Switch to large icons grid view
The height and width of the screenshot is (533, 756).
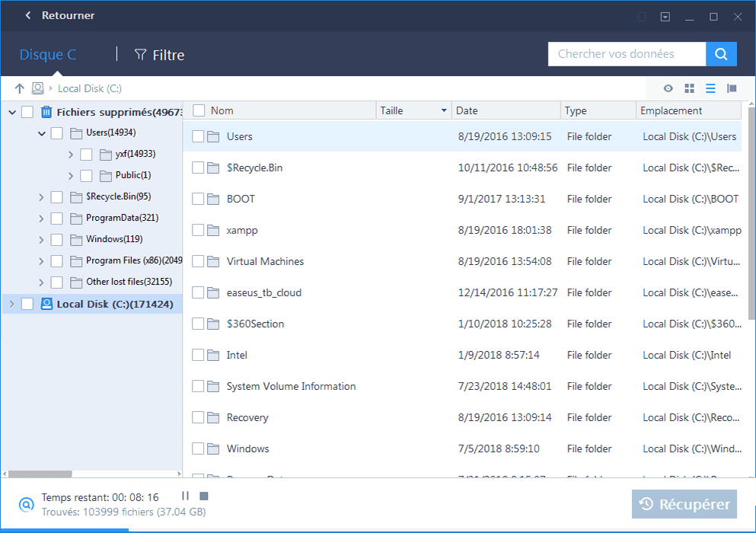tap(690, 88)
